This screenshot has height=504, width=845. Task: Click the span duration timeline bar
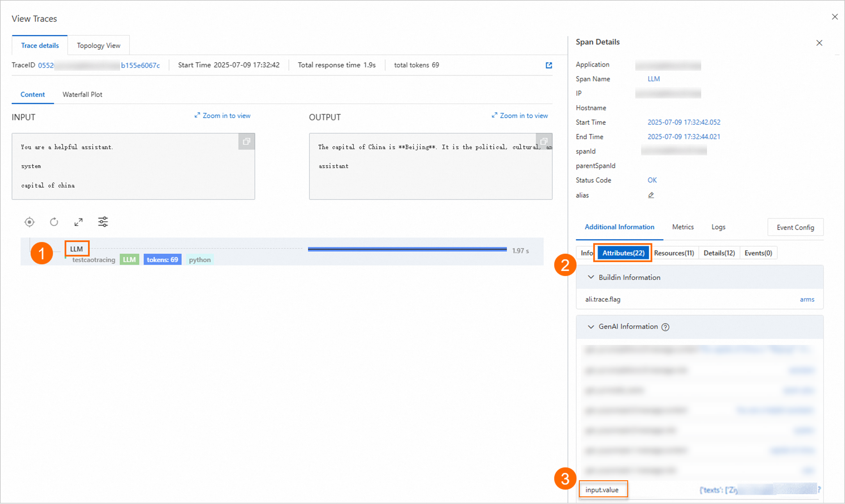coord(407,249)
